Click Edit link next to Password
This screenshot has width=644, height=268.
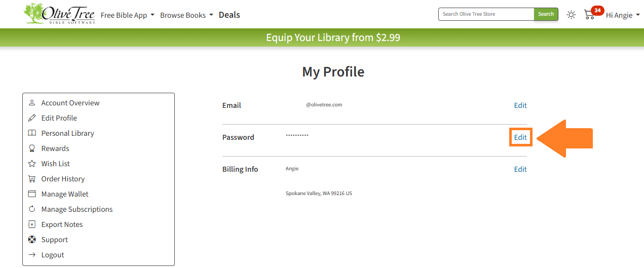point(520,137)
